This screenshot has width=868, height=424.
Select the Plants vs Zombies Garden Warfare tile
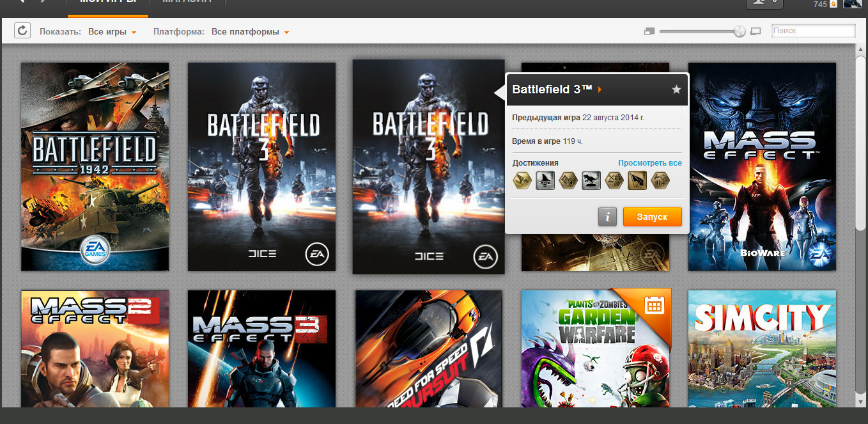[595, 349]
